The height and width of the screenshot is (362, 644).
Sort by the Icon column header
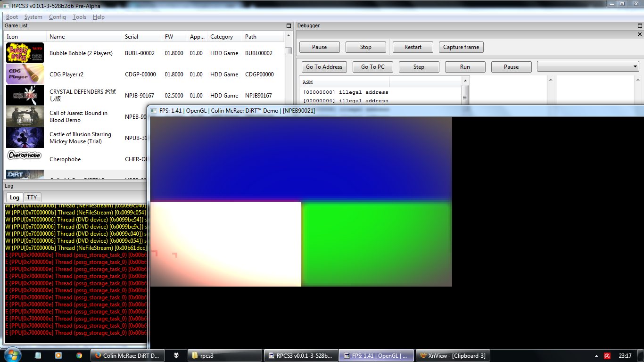(x=25, y=37)
